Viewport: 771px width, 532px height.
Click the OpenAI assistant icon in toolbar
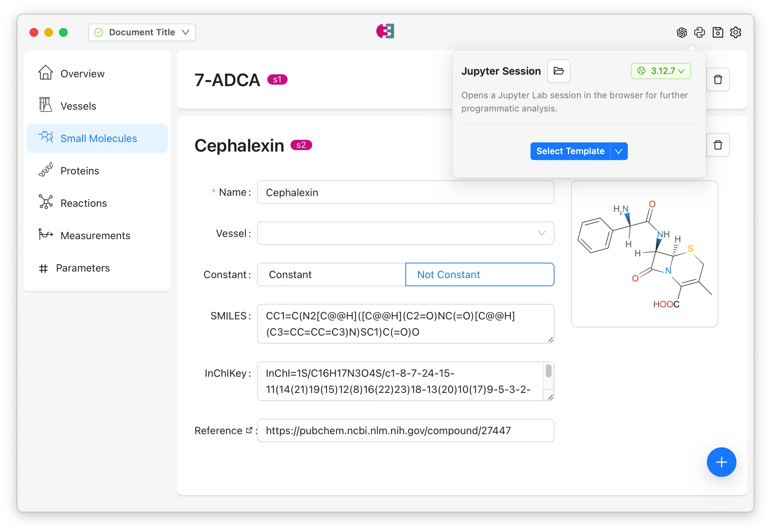pos(682,32)
